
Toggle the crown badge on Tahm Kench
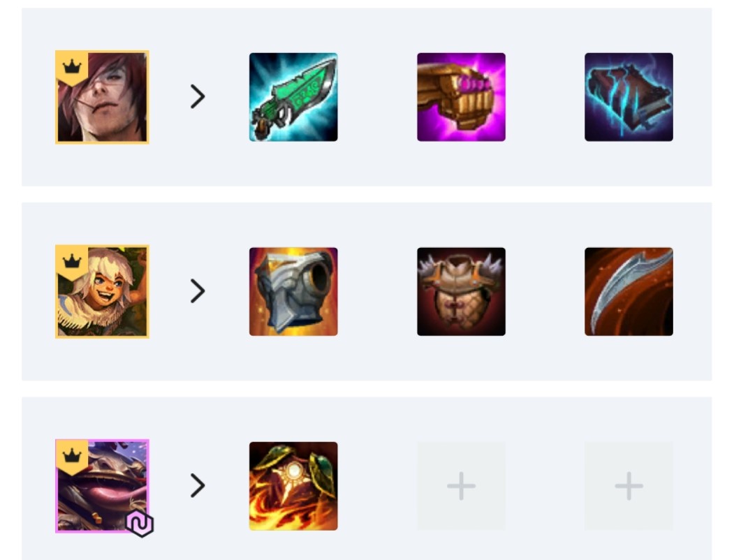pos(72,457)
